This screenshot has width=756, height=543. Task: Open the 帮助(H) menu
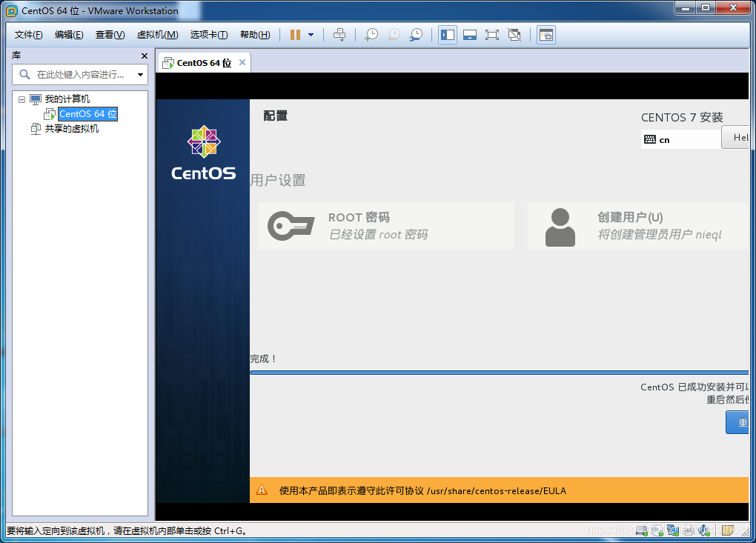coord(255,35)
